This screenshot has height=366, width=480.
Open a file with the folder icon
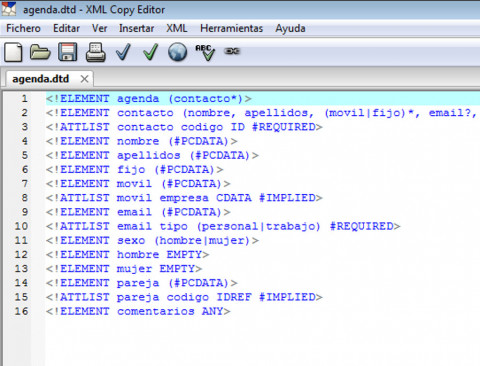tap(40, 52)
